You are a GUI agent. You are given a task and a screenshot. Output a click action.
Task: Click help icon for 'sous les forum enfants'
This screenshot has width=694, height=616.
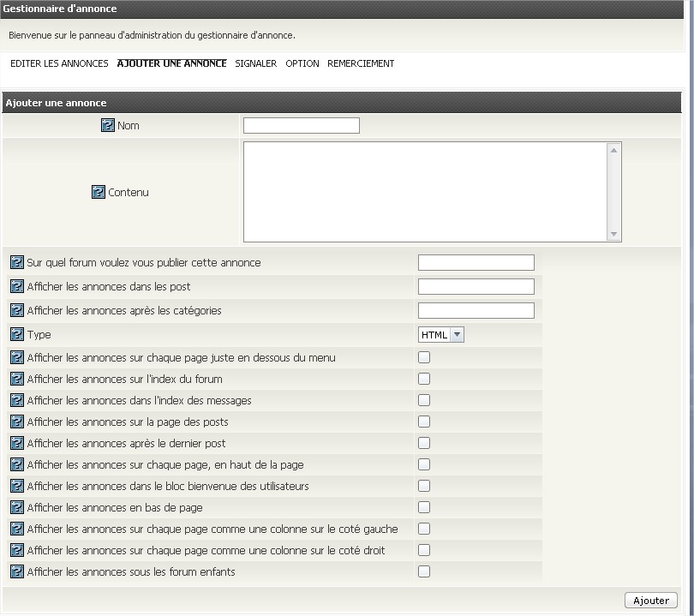(16, 572)
